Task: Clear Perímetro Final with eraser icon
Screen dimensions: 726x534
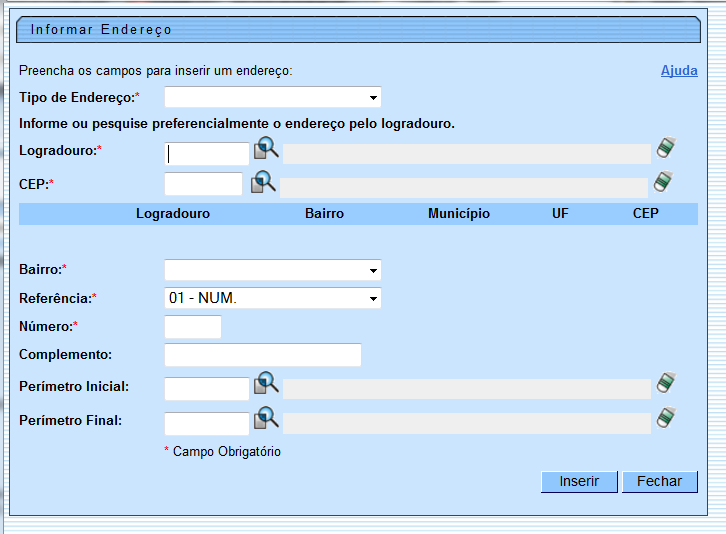Action: 666,418
